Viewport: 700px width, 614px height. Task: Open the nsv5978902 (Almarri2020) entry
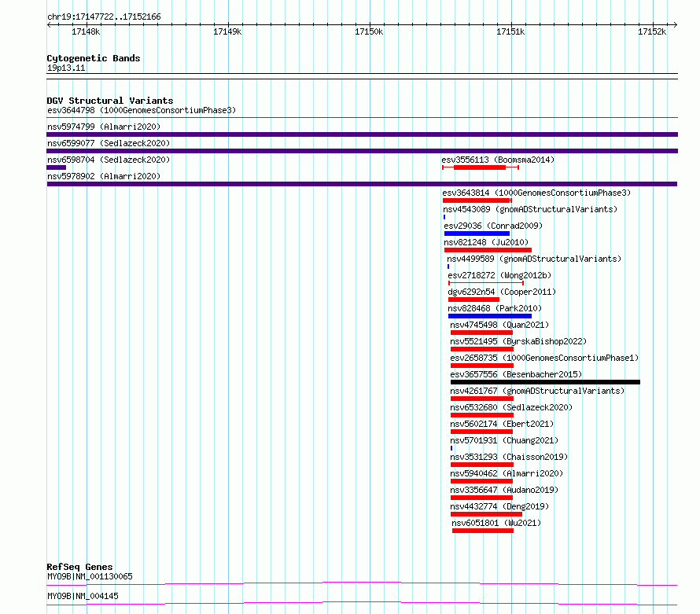[104, 176]
